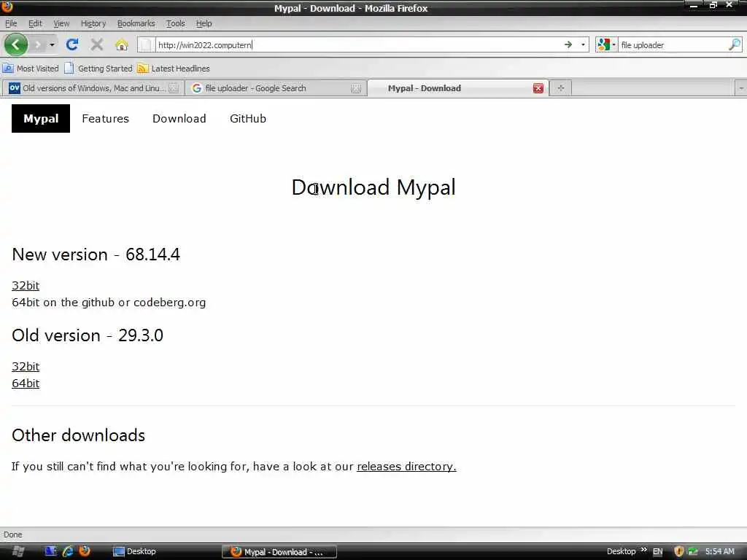Click the 5:54 AM clock
This screenshot has height=560, width=747.
tap(719, 551)
